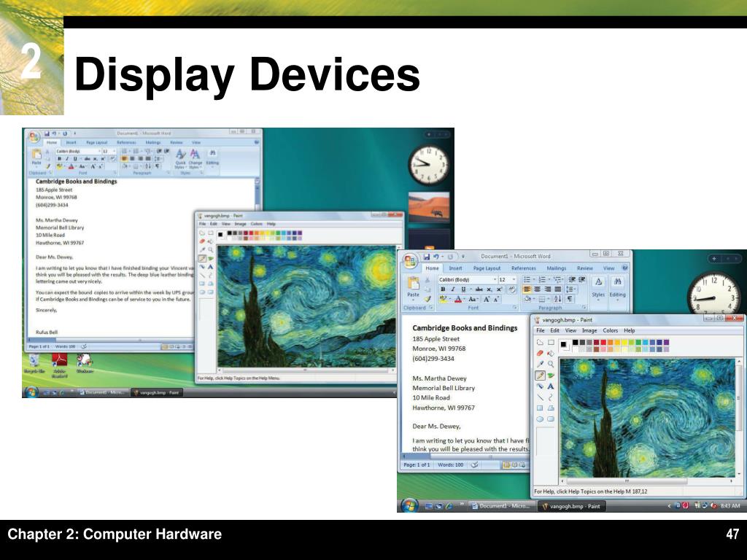
Task: Pick the purple Paint swatch in the larger screenshot
Action: click(x=667, y=342)
